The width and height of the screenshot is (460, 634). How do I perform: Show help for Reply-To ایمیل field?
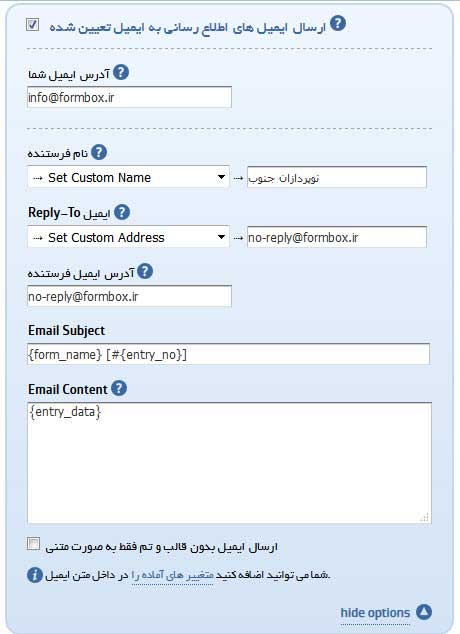coord(122,212)
